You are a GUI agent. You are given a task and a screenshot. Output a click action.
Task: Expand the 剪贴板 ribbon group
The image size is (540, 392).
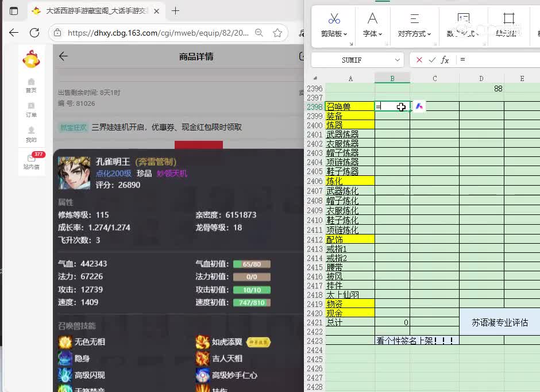click(334, 33)
